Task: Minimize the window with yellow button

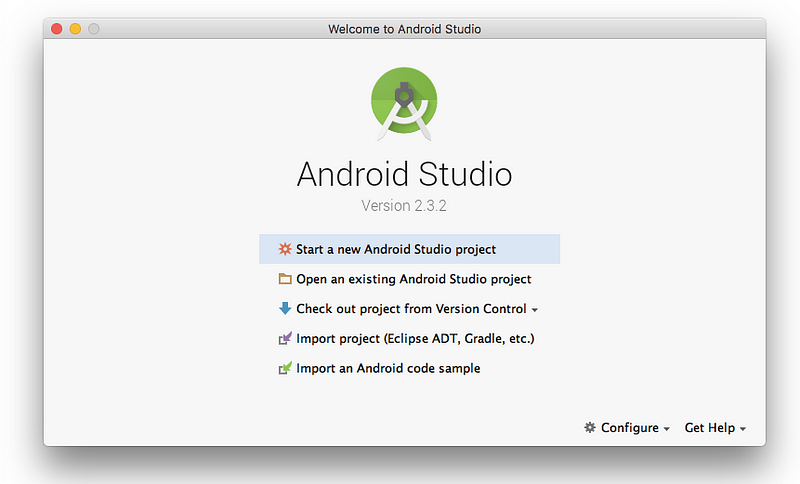Action: pyautogui.click(x=75, y=29)
